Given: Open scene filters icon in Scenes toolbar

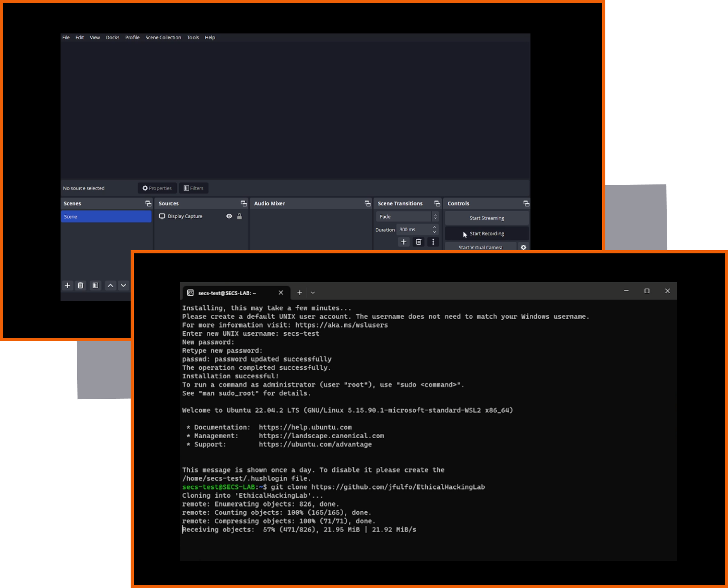Looking at the screenshot, I should 95,285.
